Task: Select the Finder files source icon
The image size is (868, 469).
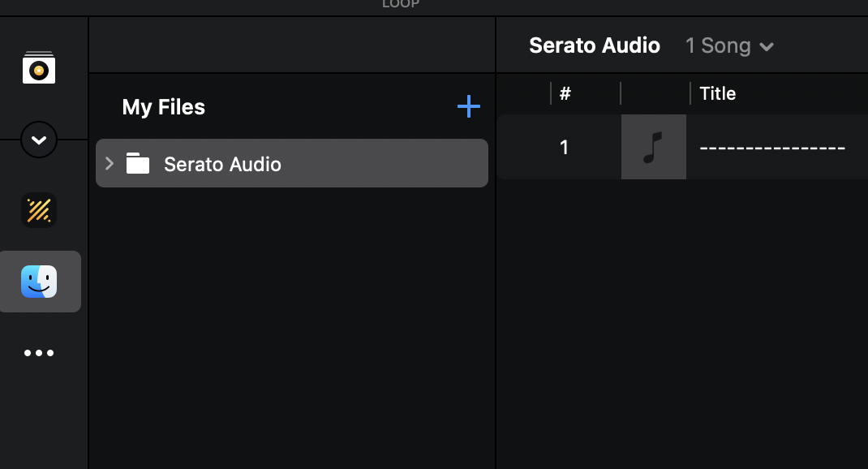Action: pos(39,282)
